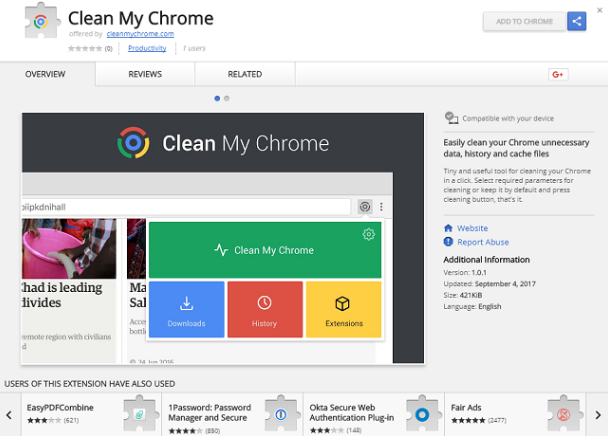
Task: Click the Fair Ads puzzle icon
Action: coord(564,413)
